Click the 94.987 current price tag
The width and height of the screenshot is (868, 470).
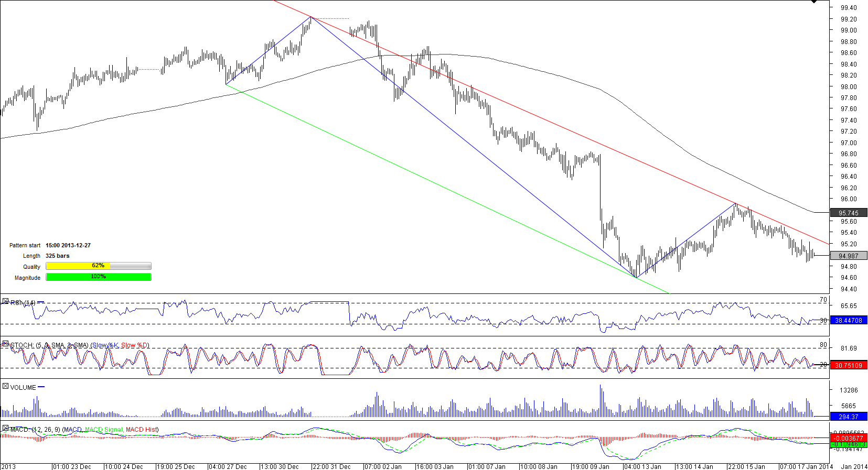pos(848,256)
